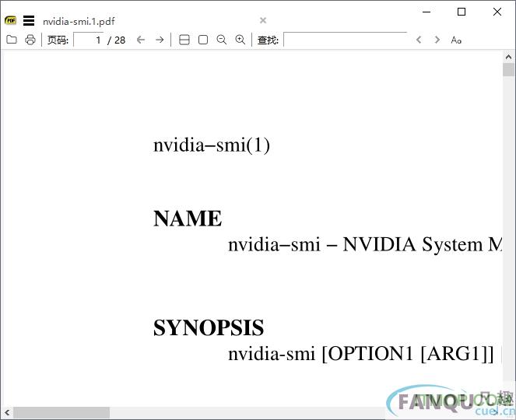
Task: Go to the previous page arrow
Action: (x=141, y=40)
